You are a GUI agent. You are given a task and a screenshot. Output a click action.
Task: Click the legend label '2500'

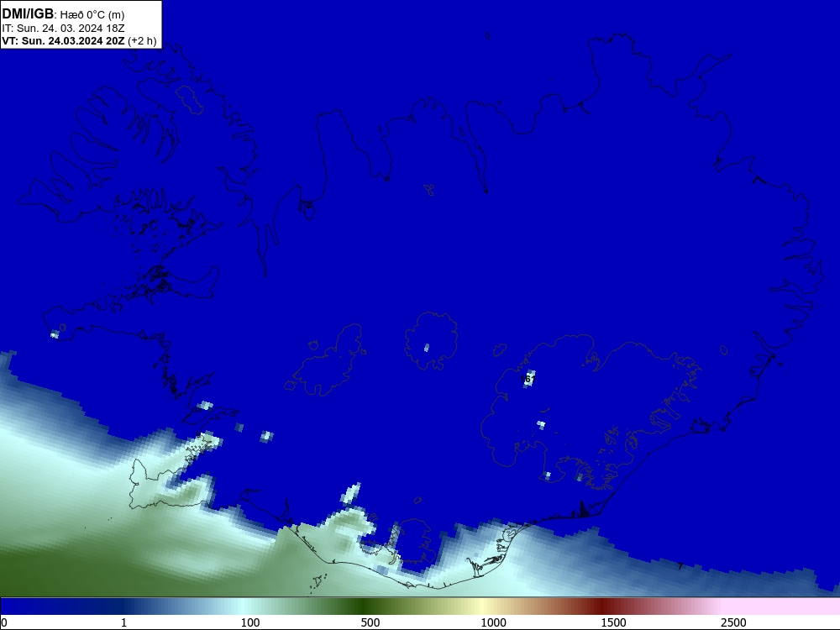point(733,622)
